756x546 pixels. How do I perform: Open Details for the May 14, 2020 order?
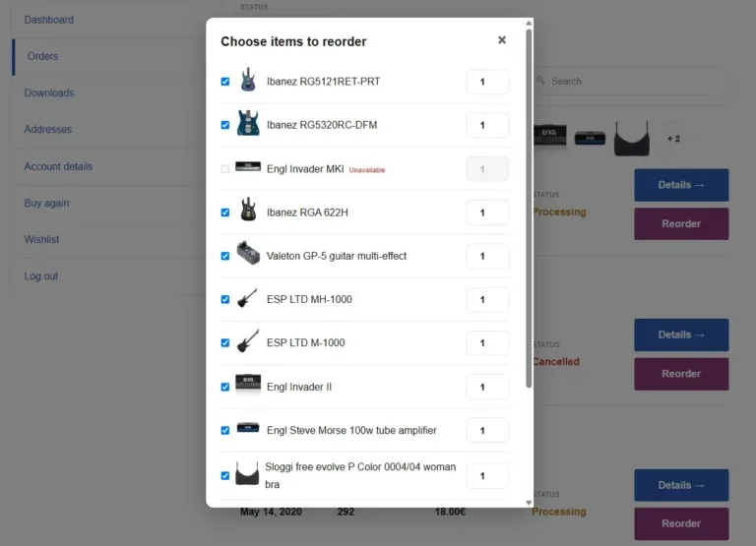click(x=681, y=485)
